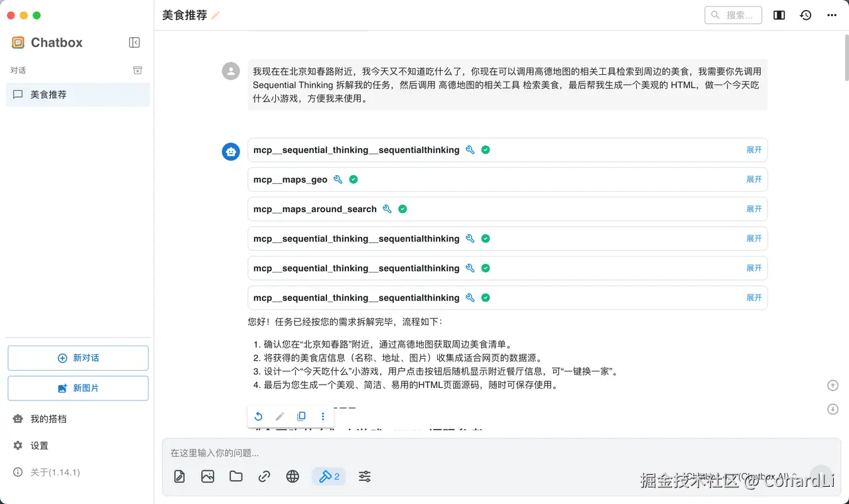
Task: Start a 新对话 new chat
Action: click(x=78, y=358)
